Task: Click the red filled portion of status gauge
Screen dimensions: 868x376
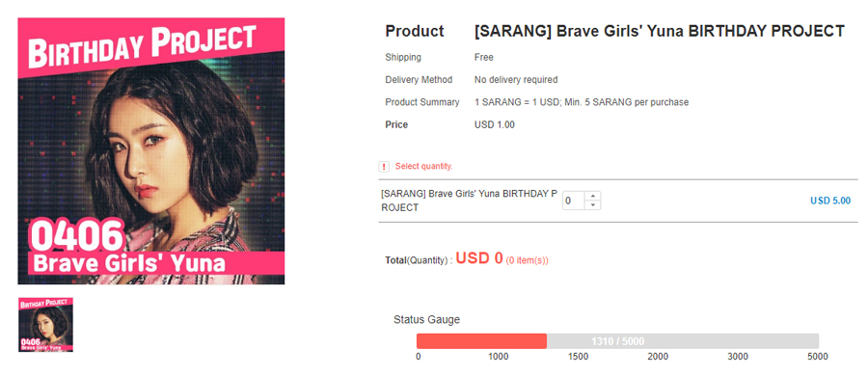Action: point(481,341)
